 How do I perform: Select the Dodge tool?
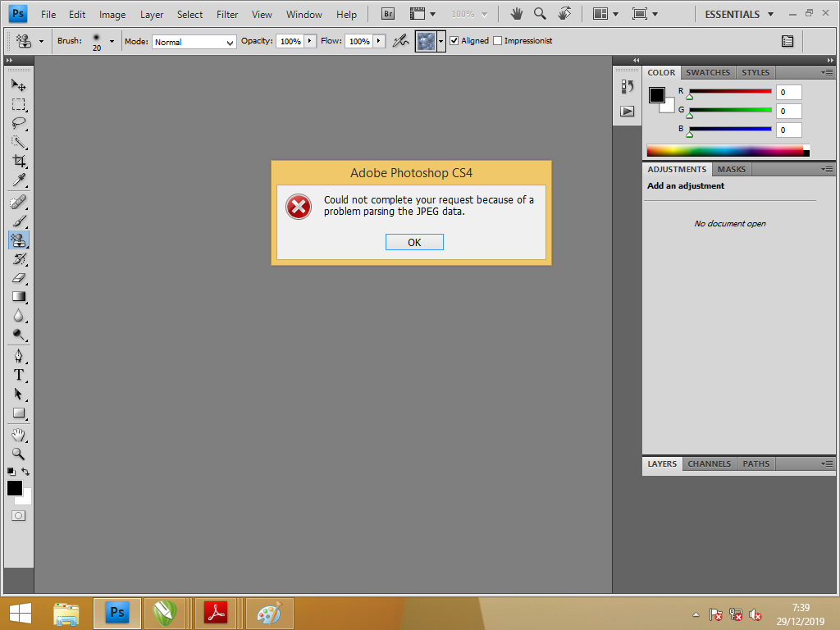click(x=19, y=335)
